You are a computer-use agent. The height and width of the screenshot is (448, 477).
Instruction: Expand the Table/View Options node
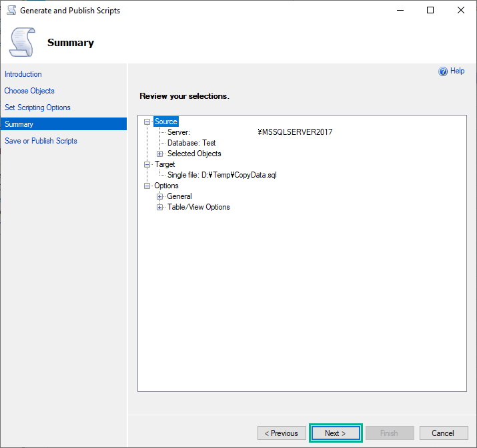click(x=160, y=207)
